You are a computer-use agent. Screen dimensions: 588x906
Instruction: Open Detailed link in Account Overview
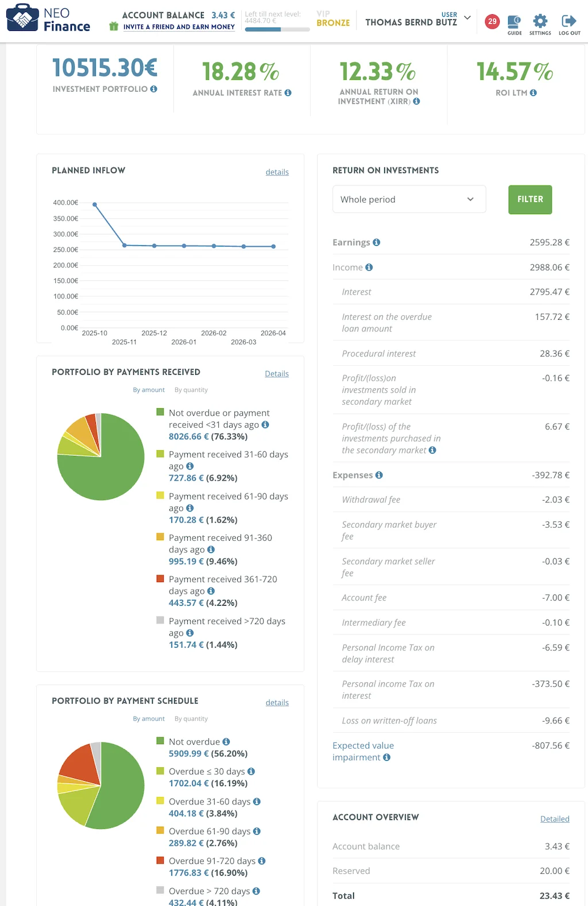pos(555,819)
